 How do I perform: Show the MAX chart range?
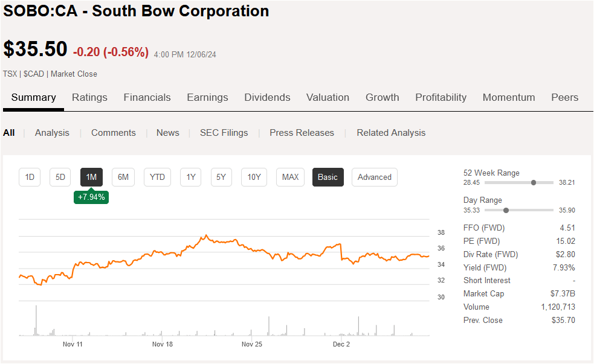point(289,177)
